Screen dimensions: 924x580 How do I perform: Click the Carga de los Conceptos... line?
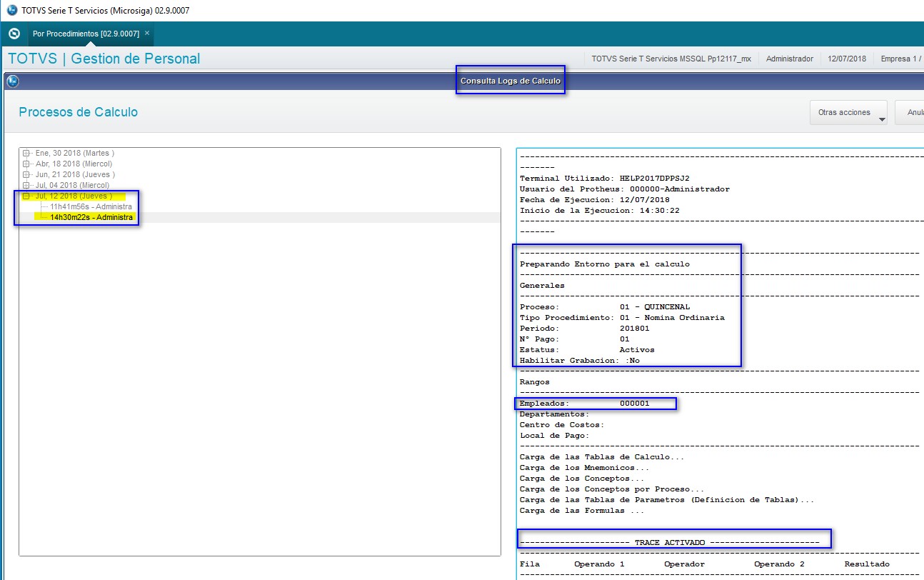[x=582, y=479]
